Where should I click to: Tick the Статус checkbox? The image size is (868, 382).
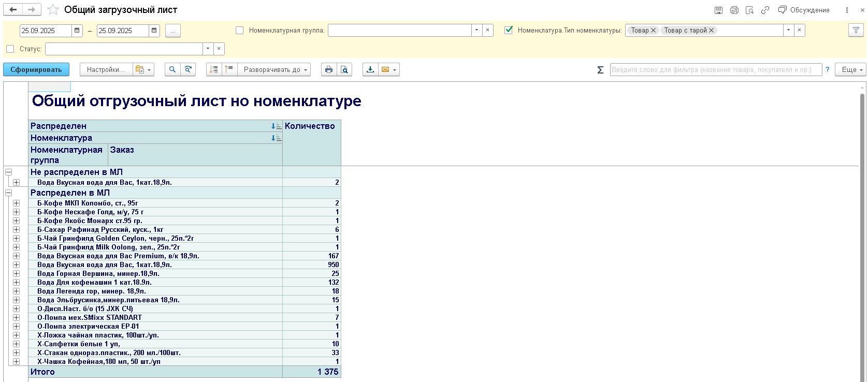[x=10, y=49]
